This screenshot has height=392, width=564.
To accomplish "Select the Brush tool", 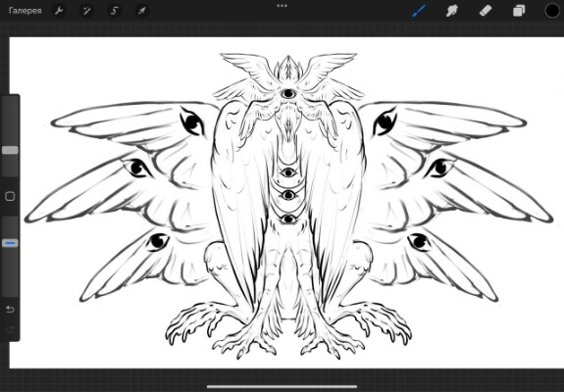I will pos(419,11).
